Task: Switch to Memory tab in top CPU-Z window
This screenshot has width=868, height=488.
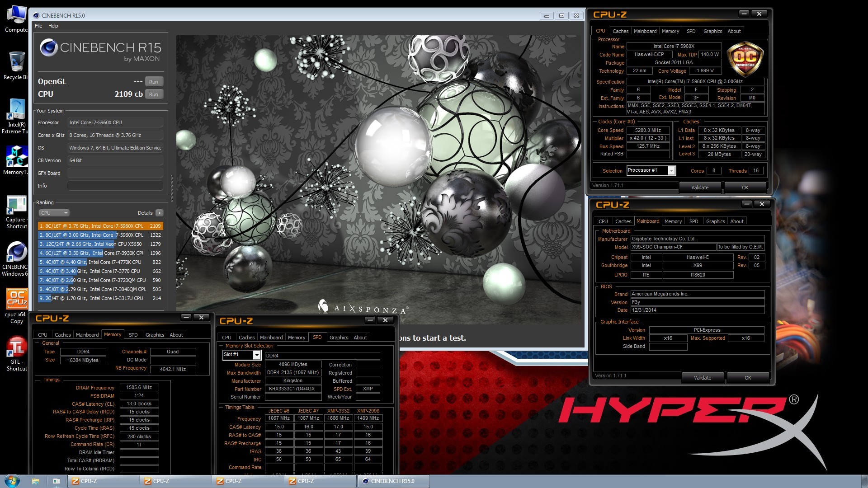Action: click(x=670, y=31)
